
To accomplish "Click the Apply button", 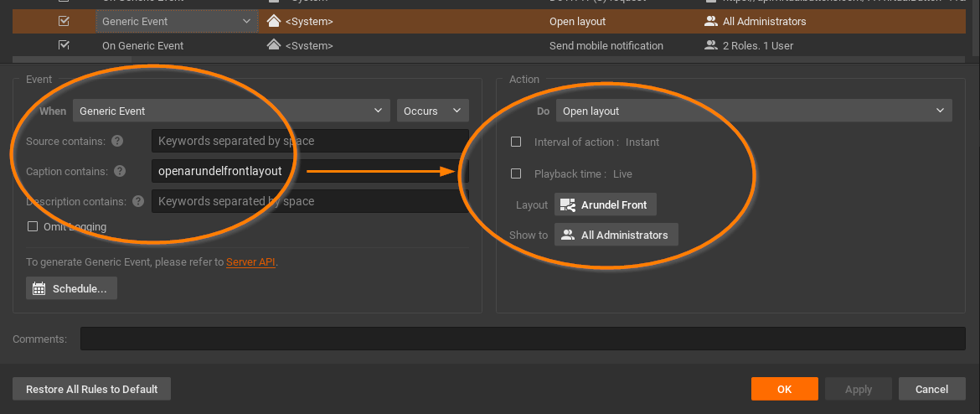I will (858, 389).
